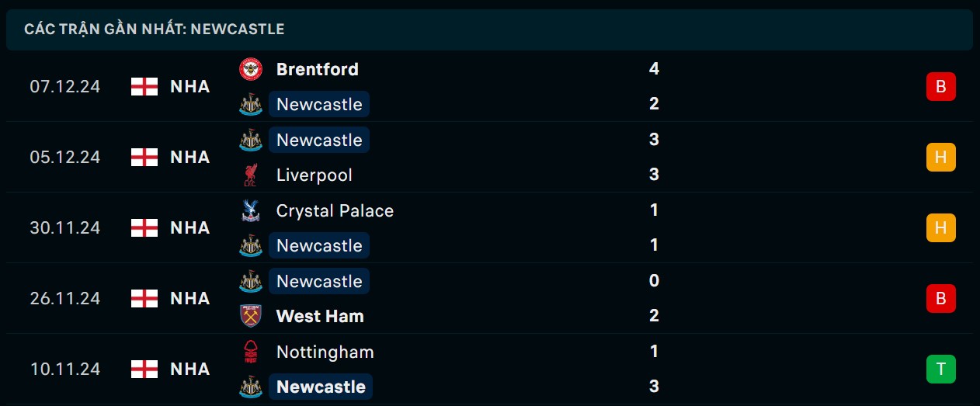Open the Nottingham team link

(x=325, y=352)
